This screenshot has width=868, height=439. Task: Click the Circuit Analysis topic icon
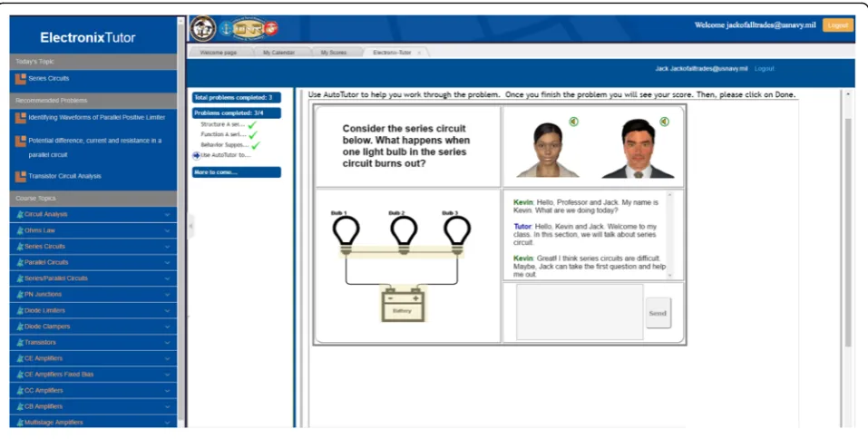pyautogui.click(x=20, y=214)
